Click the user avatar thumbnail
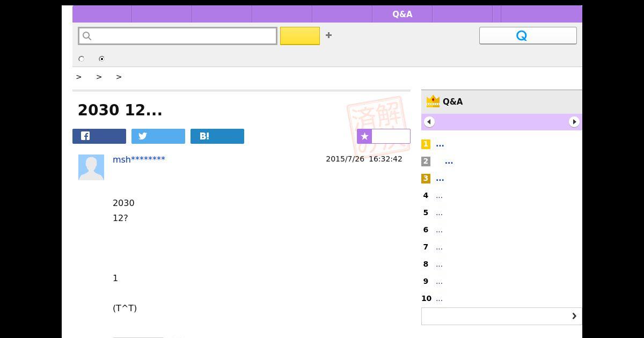Viewport: 644px width, 338px height. pos(91,167)
